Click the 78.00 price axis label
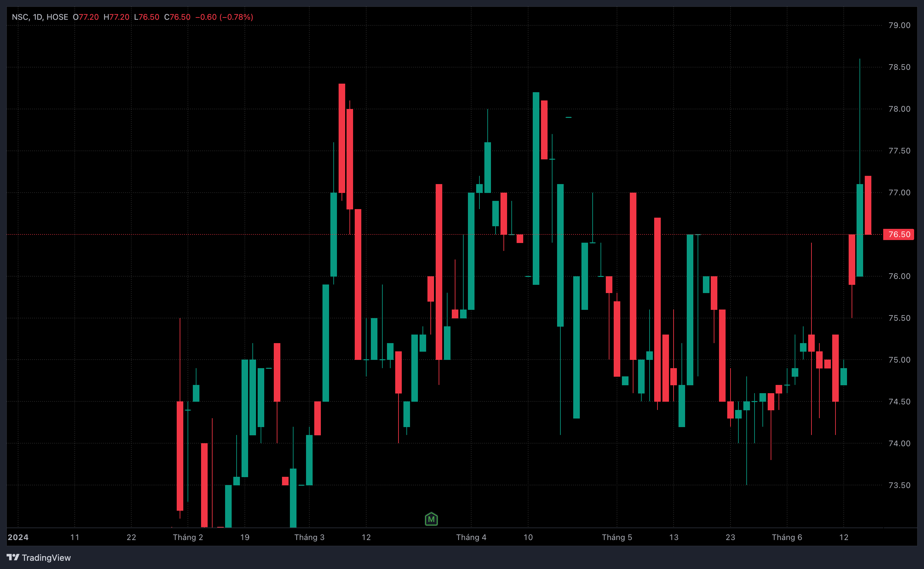Viewport: 924px width, 569px height. 899,109
